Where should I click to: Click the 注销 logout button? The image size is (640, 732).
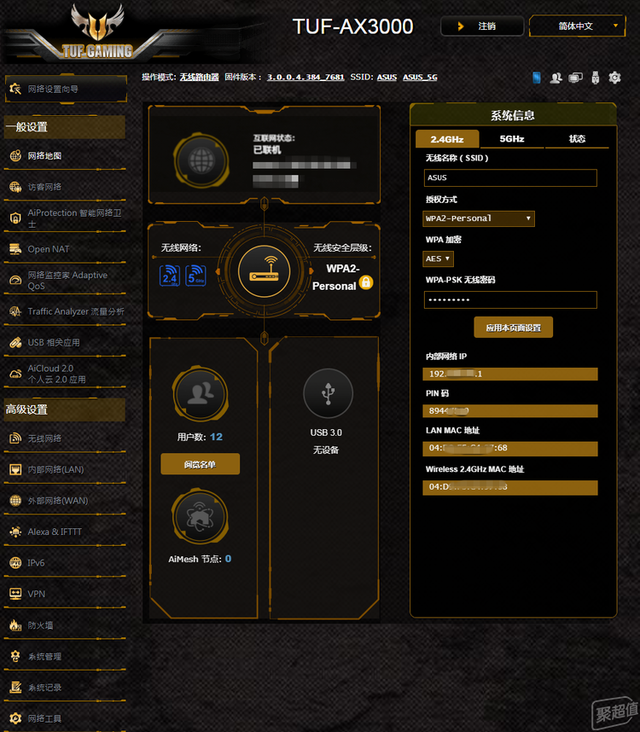tap(482, 26)
